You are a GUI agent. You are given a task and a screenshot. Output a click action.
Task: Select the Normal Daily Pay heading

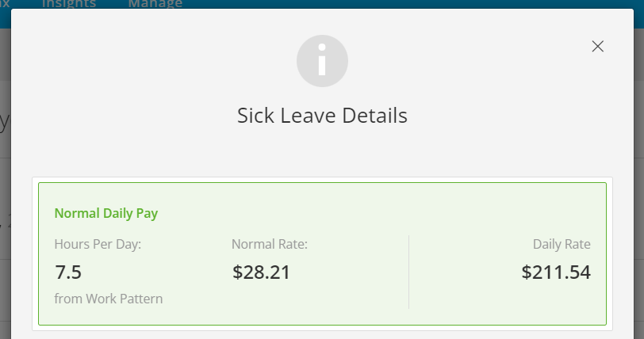pos(106,213)
